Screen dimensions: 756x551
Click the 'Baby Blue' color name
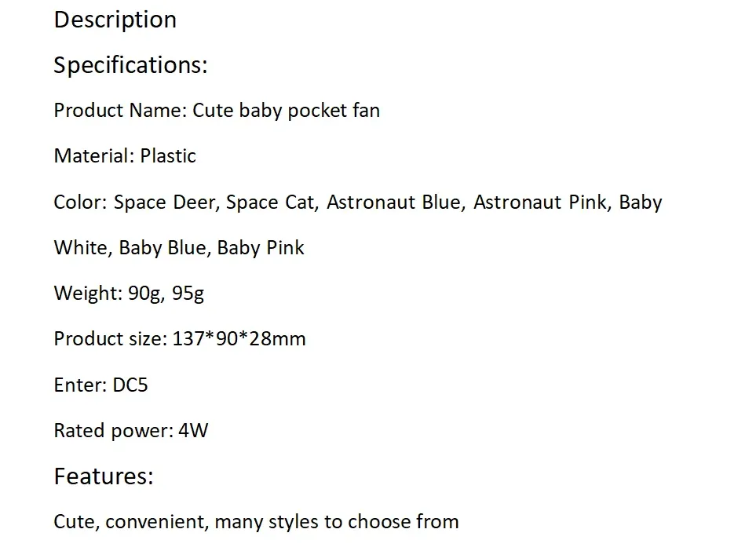tap(163, 248)
